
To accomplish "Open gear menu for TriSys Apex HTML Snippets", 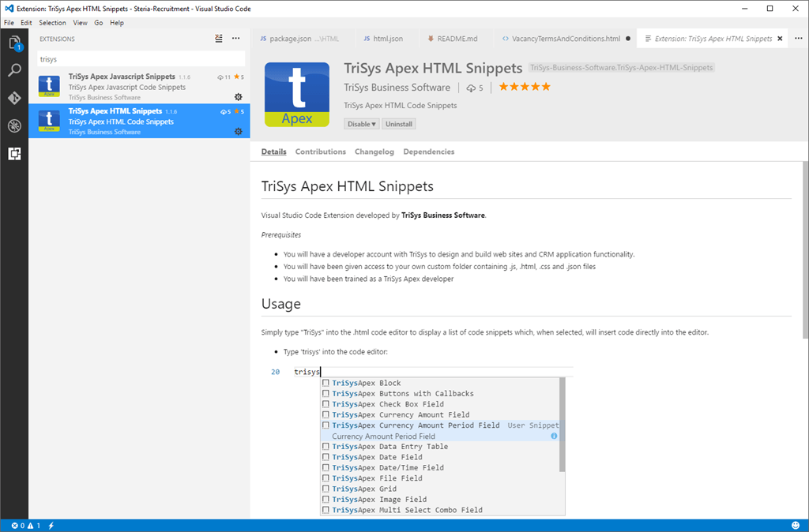I will tap(239, 132).
